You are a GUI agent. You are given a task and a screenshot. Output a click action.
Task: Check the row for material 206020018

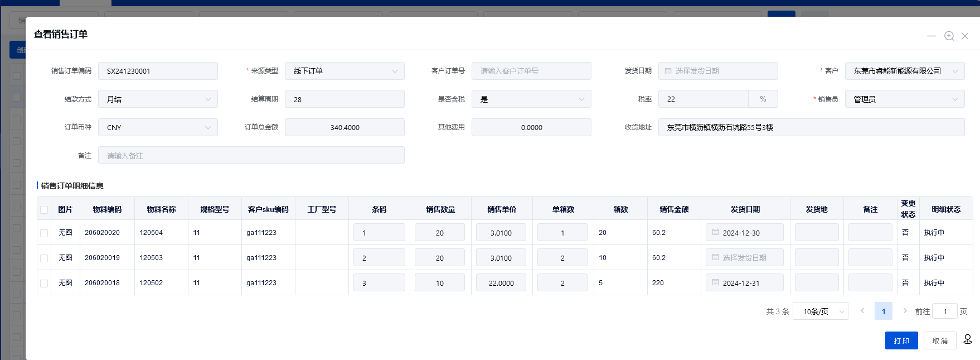point(44,284)
